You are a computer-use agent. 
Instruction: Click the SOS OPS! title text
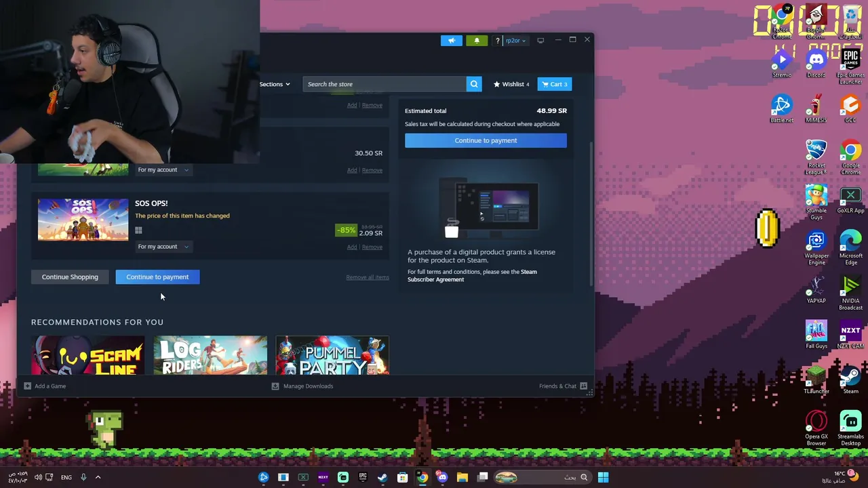coord(151,203)
